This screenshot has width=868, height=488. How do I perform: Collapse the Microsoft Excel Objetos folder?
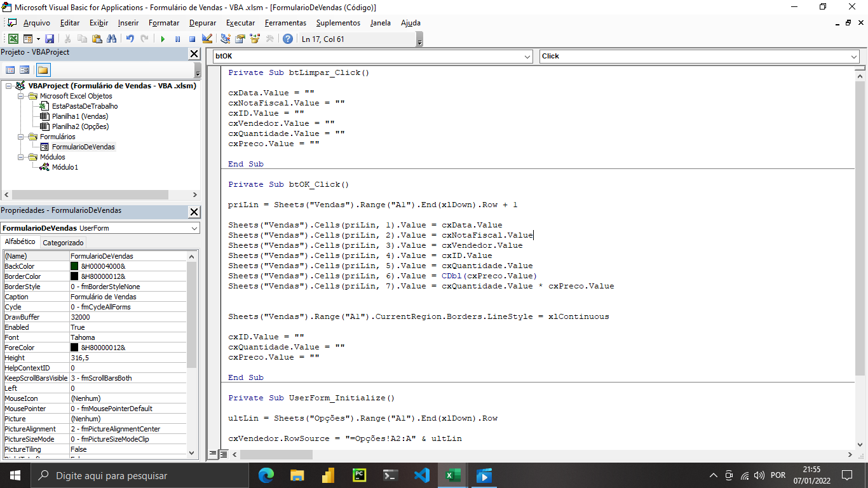20,95
